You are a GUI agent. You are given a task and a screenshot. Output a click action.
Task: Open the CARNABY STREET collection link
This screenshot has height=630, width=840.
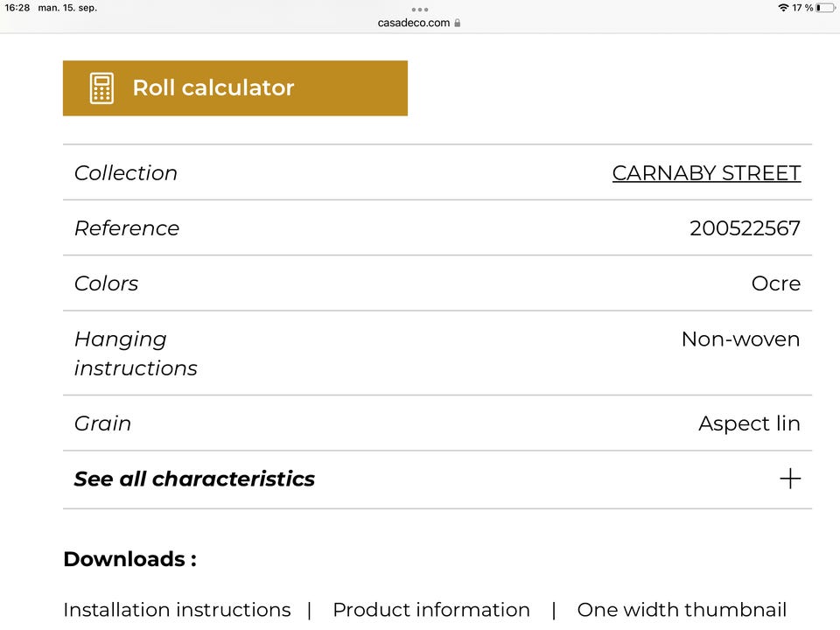pos(706,173)
